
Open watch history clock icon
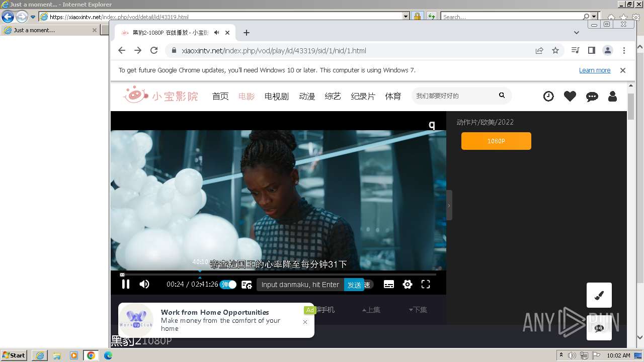(x=548, y=96)
